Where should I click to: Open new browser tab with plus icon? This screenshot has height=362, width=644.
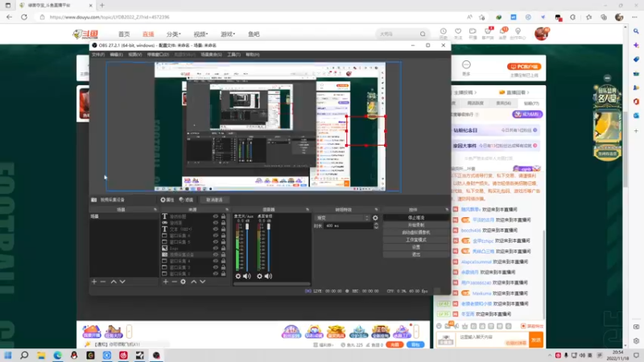pos(102,6)
